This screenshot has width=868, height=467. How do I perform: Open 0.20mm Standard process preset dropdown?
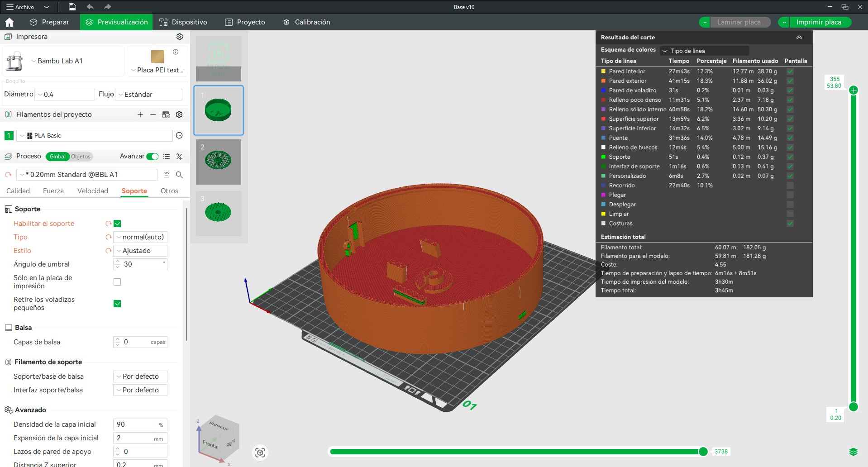pos(87,175)
